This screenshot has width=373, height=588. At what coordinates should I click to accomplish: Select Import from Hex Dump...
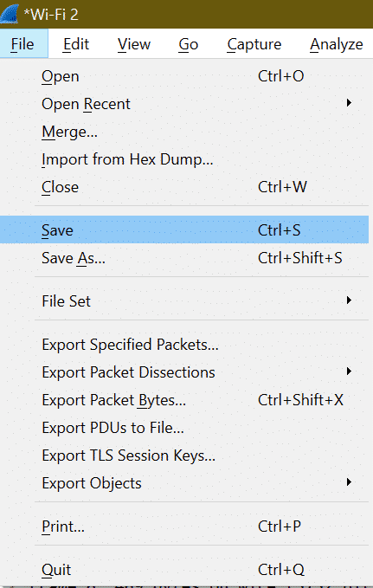tap(184, 159)
